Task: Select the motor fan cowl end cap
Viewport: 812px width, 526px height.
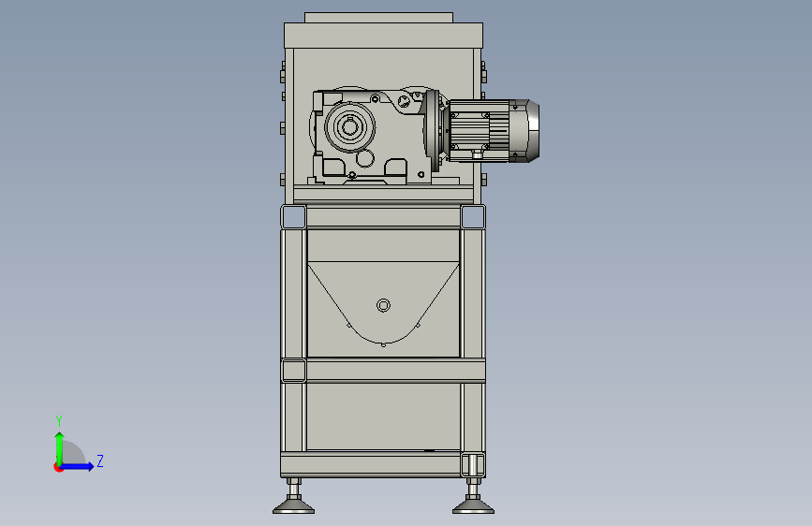Action: [x=526, y=131]
